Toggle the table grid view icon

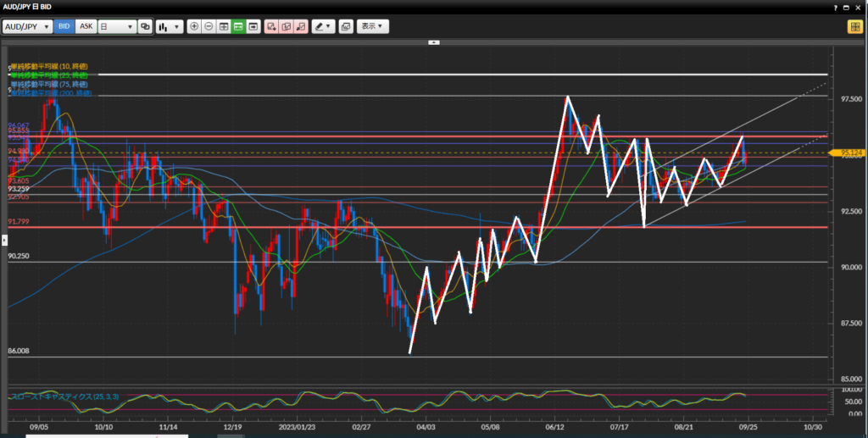(x=224, y=26)
